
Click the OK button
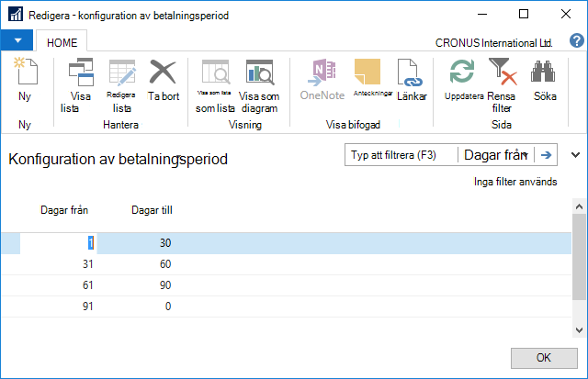[x=544, y=358]
